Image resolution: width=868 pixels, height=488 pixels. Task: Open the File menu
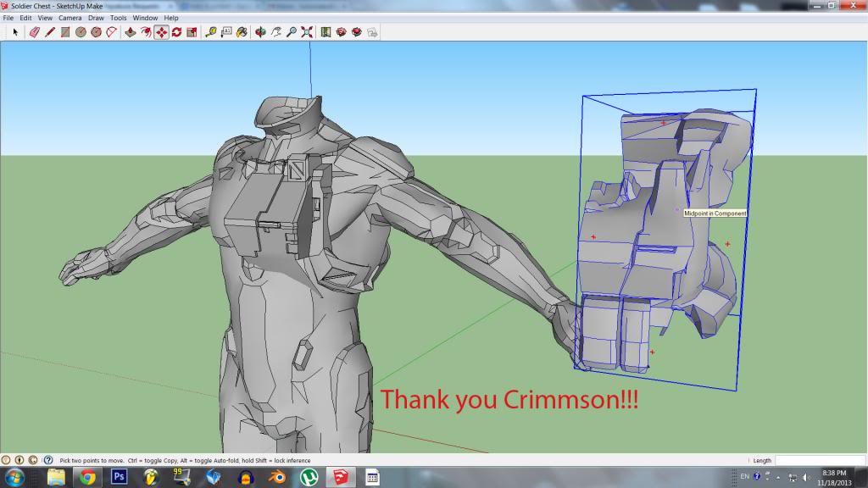(8, 18)
